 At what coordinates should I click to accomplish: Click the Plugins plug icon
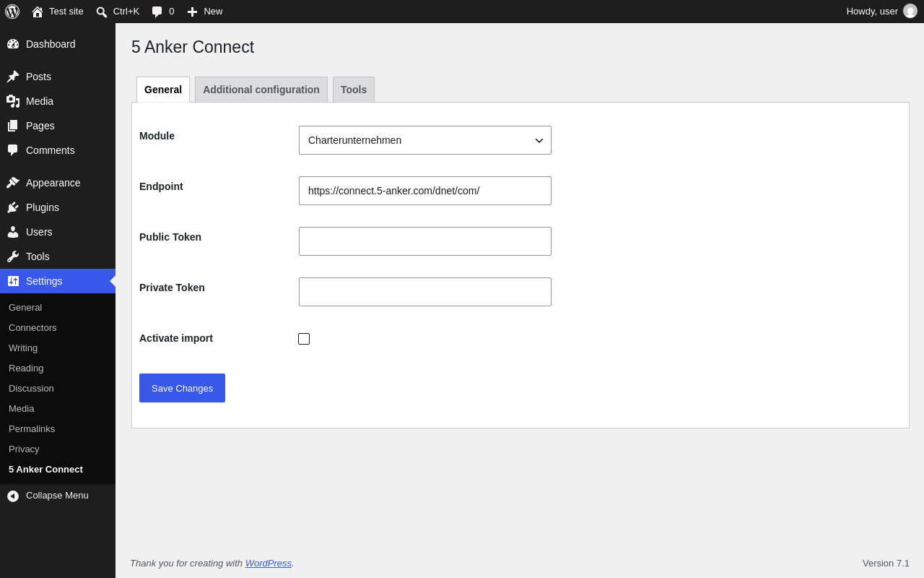[13, 207]
